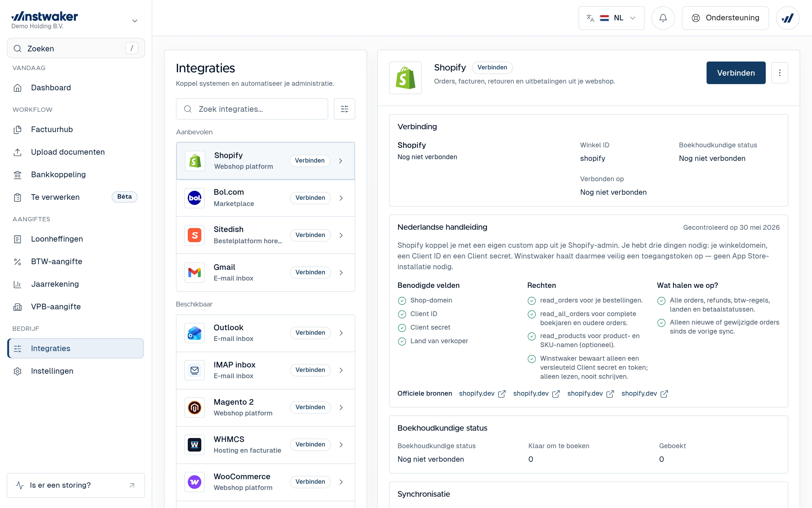
Task: Open the Bankkoppeling bank icon
Action: pyautogui.click(x=17, y=175)
